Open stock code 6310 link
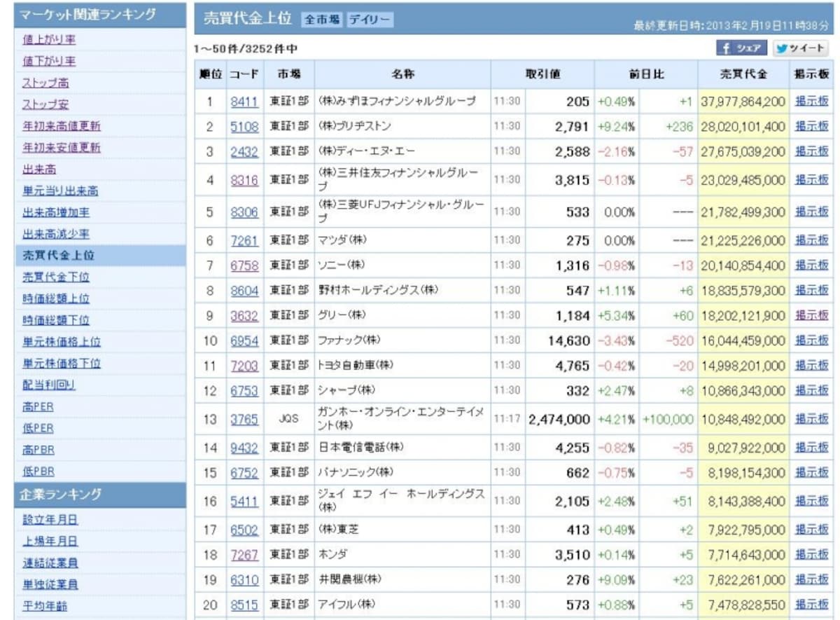This screenshot has height=620, width=840. 244,581
